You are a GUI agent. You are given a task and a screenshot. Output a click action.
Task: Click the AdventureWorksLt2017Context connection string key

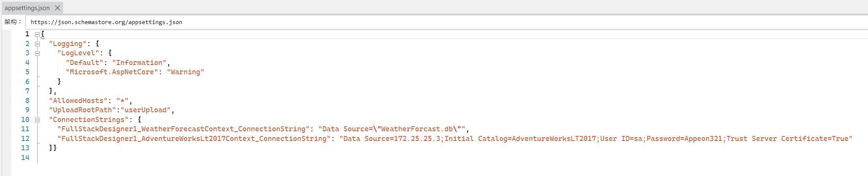click(x=194, y=139)
